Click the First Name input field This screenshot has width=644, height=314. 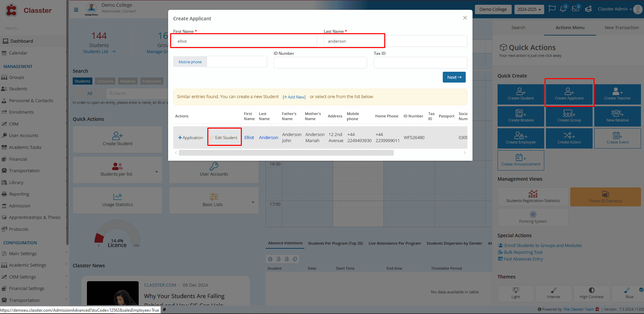click(245, 41)
